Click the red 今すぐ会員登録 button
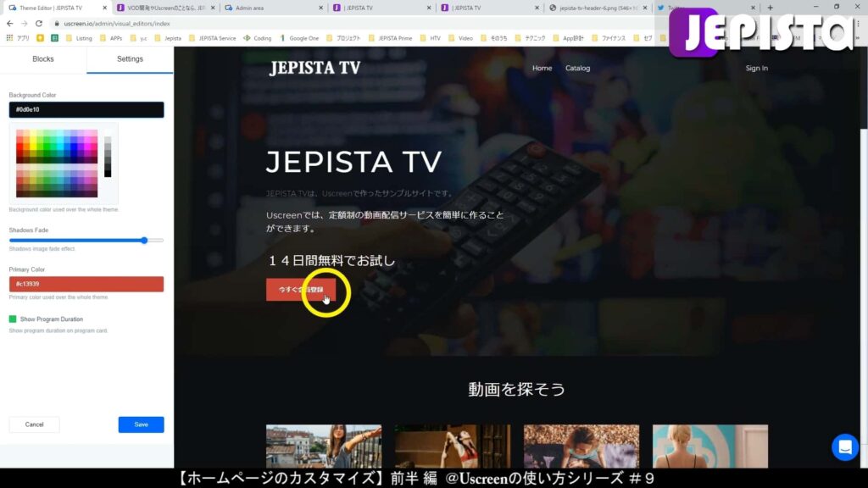This screenshot has width=868, height=488. point(301,290)
